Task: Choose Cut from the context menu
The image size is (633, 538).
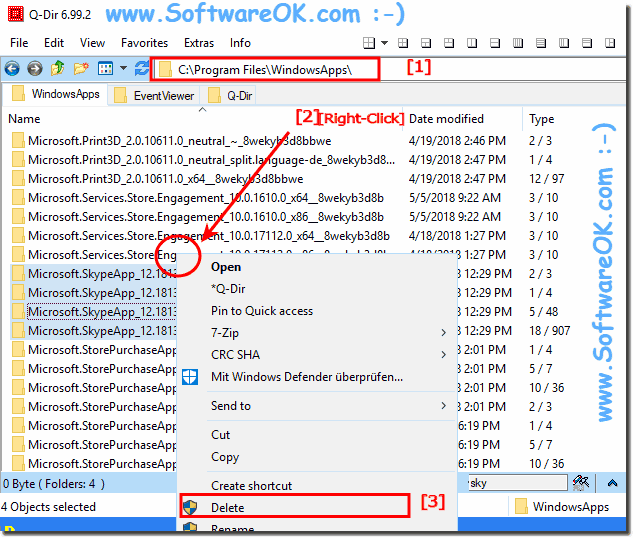Action: [220, 435]
